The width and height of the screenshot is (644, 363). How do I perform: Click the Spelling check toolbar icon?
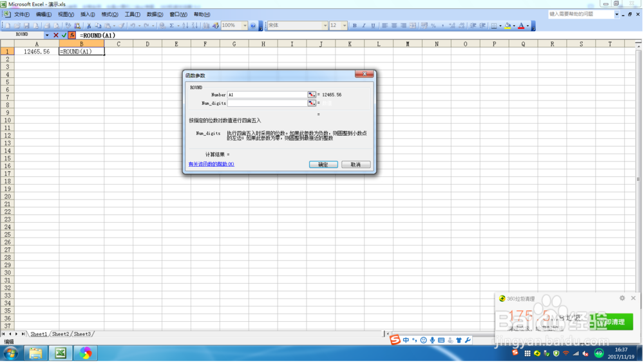point(68,26)
